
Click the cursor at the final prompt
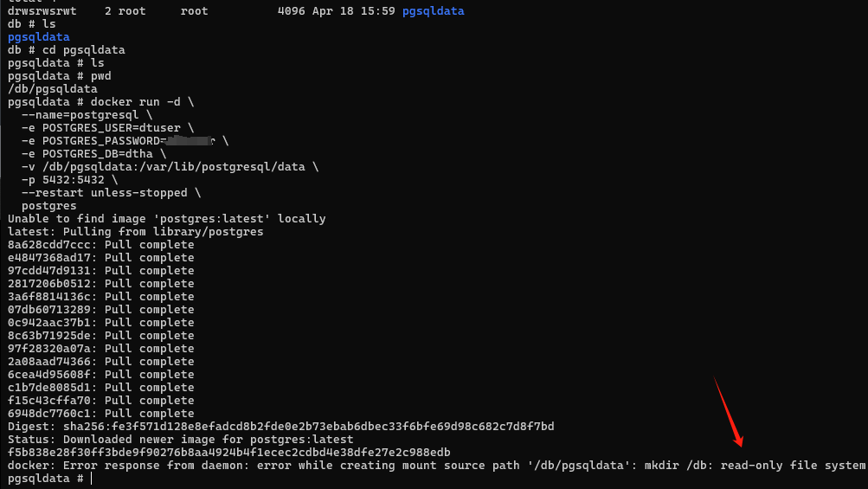point(91,479)
